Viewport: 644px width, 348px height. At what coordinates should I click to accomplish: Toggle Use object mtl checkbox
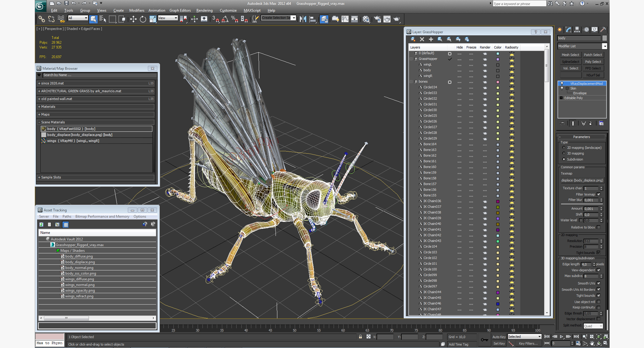click(598, 301)
